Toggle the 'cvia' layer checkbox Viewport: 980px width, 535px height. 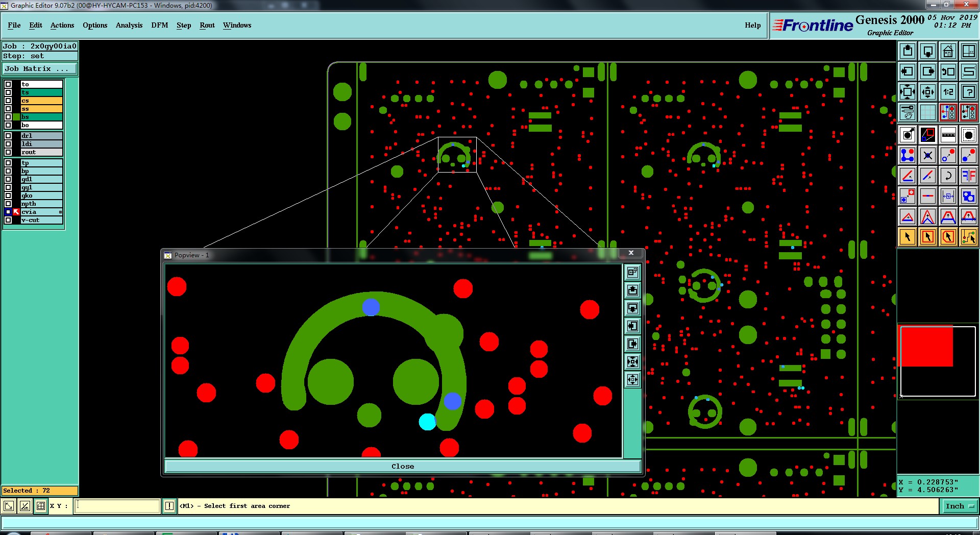pos(8,212)
